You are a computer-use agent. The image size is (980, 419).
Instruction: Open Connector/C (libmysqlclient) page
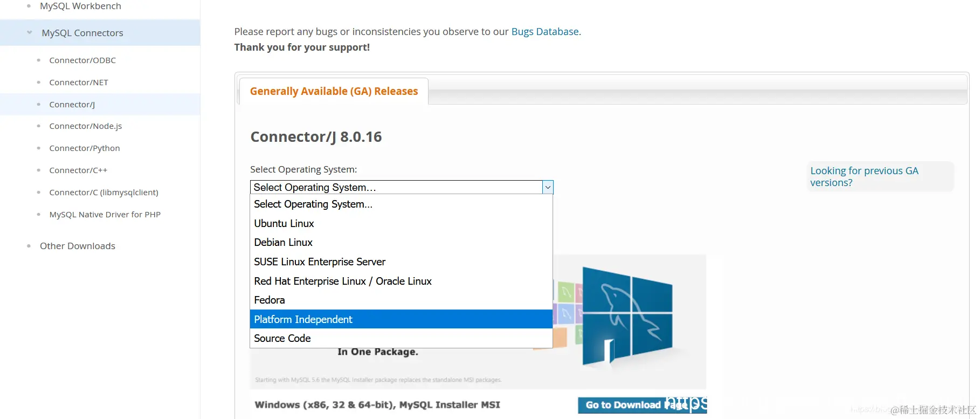click(103, 192)
